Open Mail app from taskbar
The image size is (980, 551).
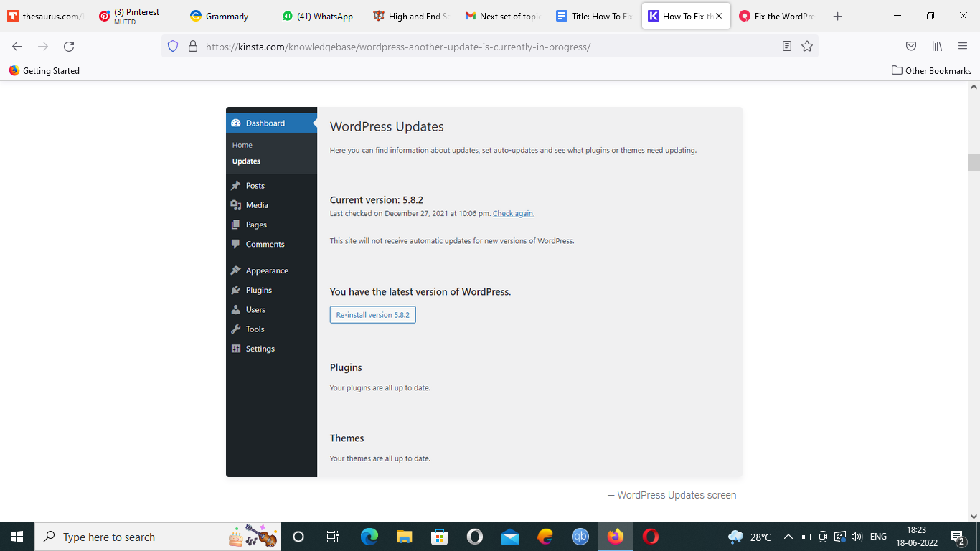[510, 537]
